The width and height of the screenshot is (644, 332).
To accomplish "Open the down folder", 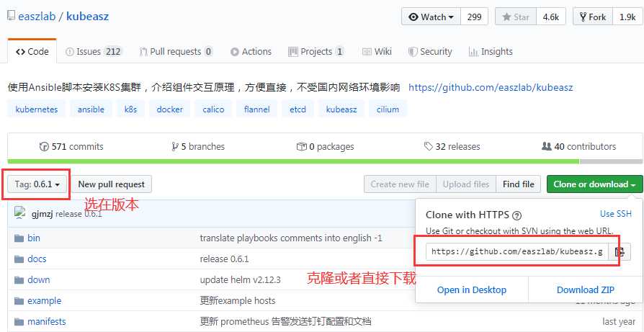I will click(39, 280).
